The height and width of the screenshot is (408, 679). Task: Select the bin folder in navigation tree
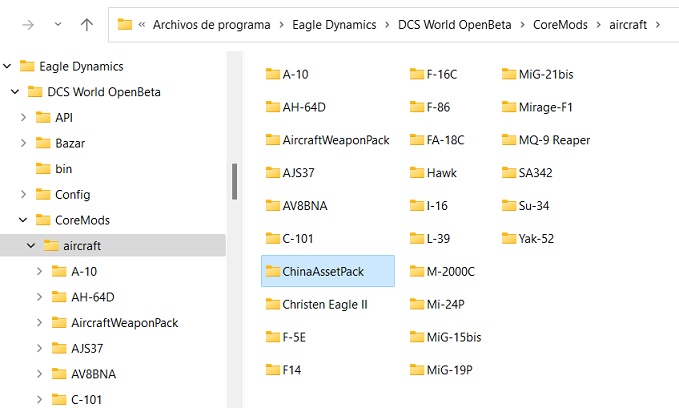64,169
